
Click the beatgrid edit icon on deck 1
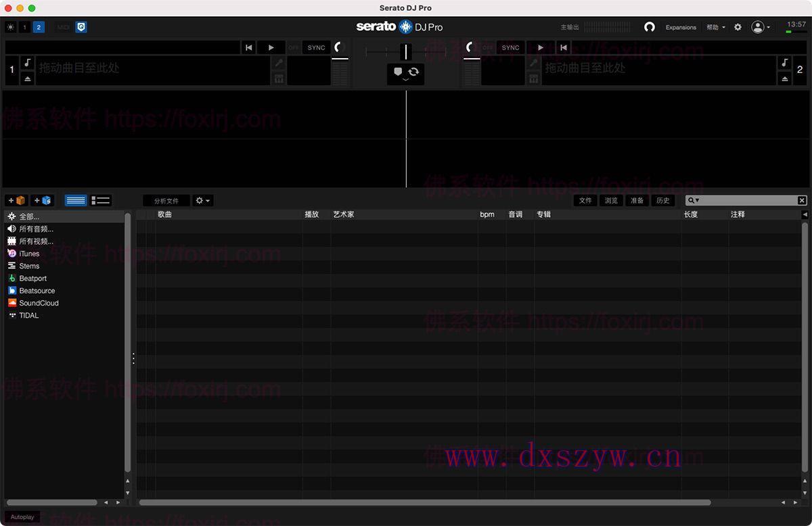click(278, 78)
